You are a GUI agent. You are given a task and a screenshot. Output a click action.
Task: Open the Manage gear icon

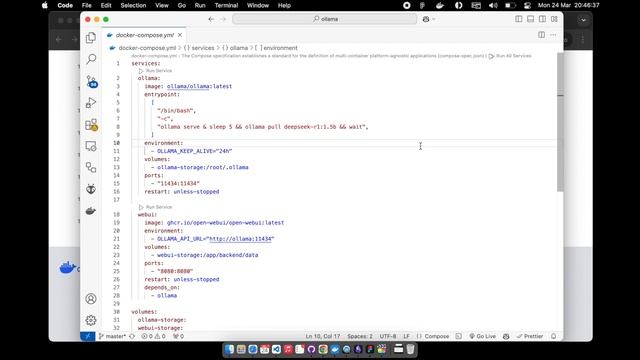91,320
